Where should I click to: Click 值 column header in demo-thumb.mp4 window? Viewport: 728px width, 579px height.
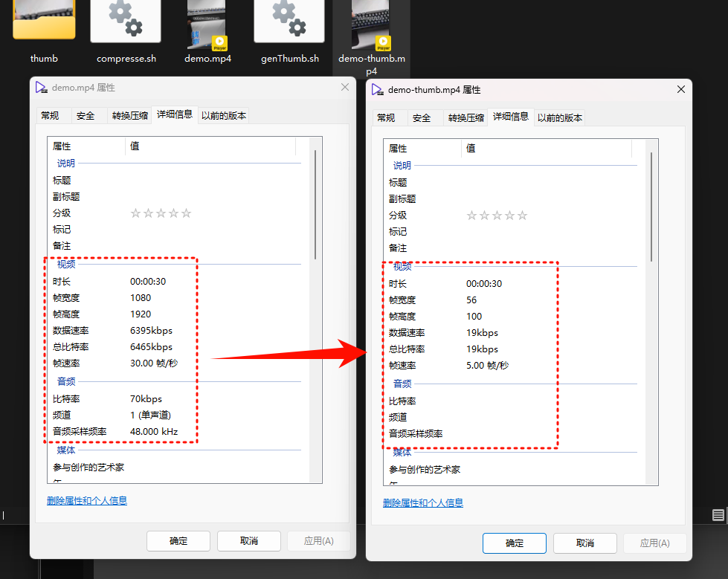coord(547,149)
